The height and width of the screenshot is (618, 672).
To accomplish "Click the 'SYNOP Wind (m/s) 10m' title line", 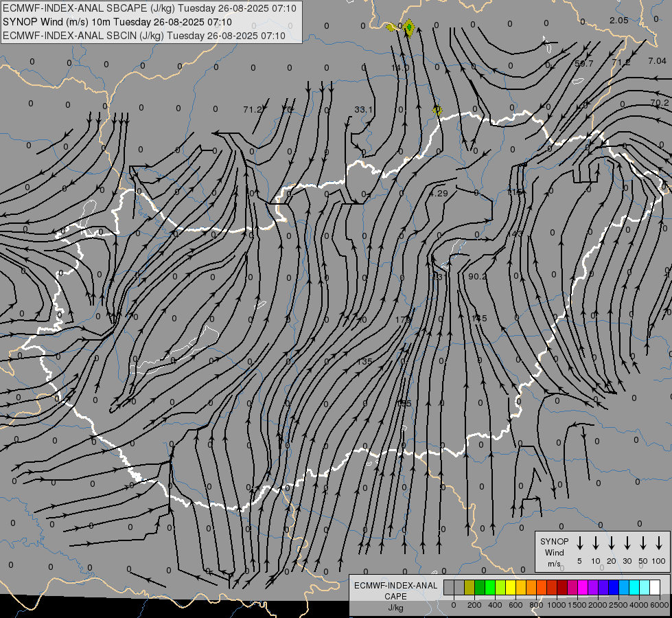I will coord(117,22).
